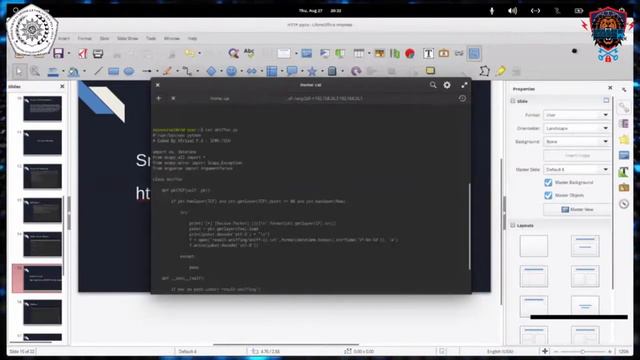Choose the Select arrow tool
This screenshot has width=640, height=360.
(x=19, y=71)
